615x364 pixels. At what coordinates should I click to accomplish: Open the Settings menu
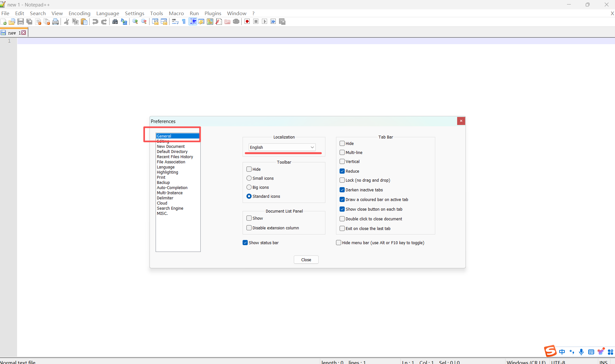134,13
